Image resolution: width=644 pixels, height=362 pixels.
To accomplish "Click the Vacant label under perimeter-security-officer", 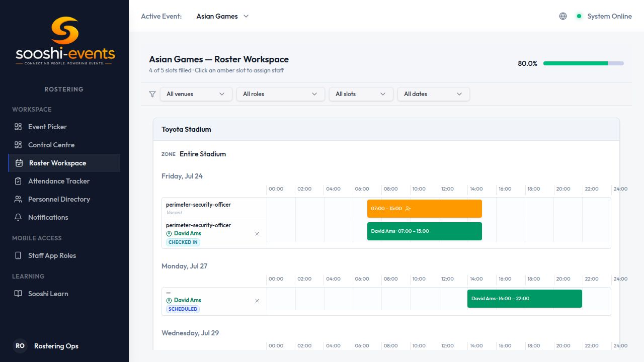I will 174,213.
